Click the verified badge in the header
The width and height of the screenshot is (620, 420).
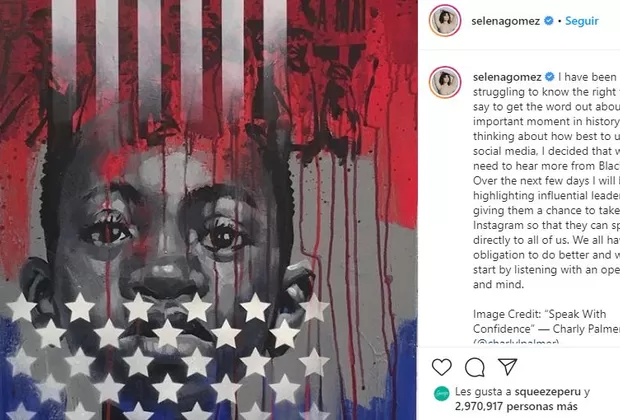(549, 21)
